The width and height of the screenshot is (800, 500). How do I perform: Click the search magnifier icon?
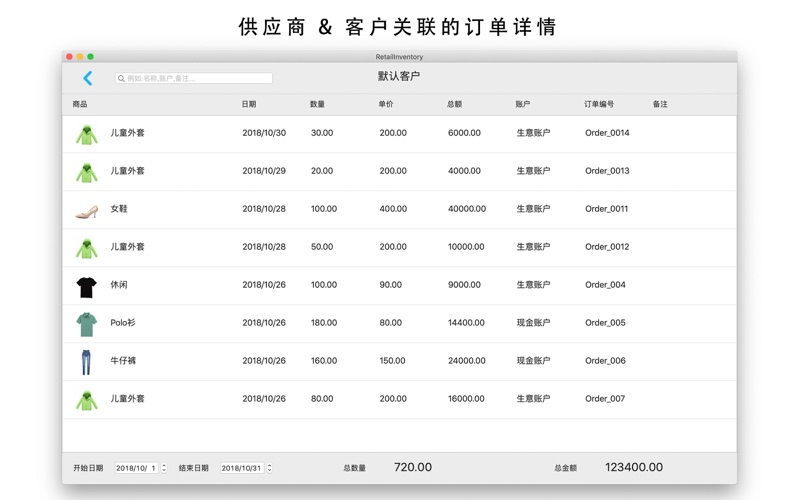pos(122,78)
